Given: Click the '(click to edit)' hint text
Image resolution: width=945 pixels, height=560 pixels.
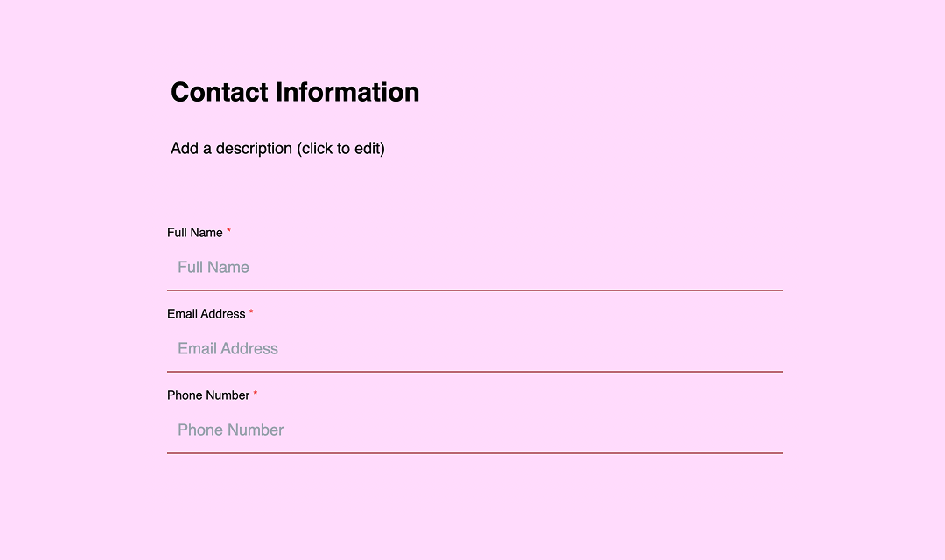Looking at the screenshot, I should click(x=341, y=148).
